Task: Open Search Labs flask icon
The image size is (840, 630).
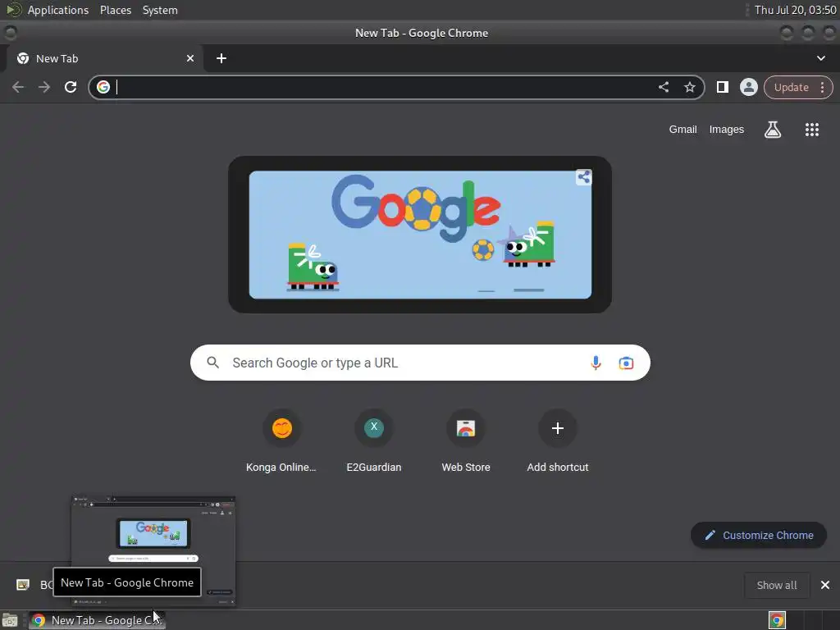Action: [x=773, y=130]
